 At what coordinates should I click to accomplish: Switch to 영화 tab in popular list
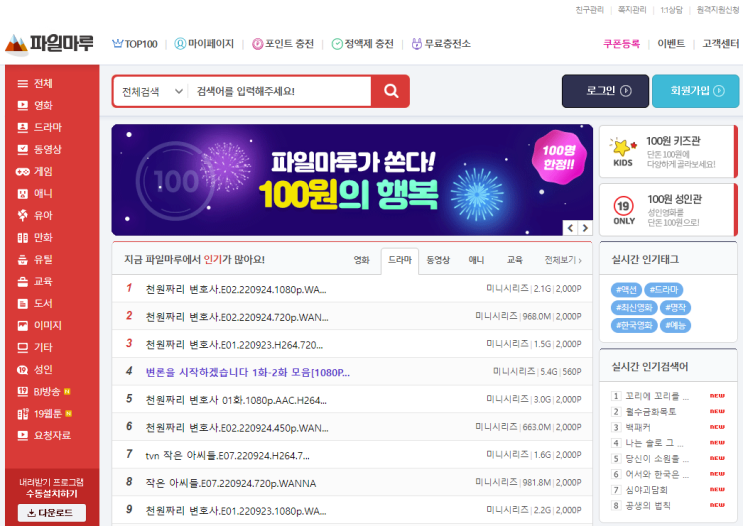coord(362,260)
